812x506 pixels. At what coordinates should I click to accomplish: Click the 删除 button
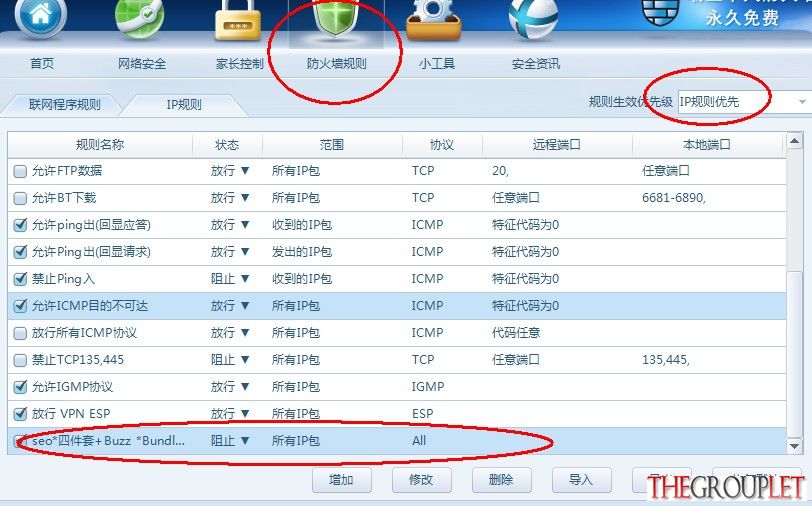click(x=501, y=480)
